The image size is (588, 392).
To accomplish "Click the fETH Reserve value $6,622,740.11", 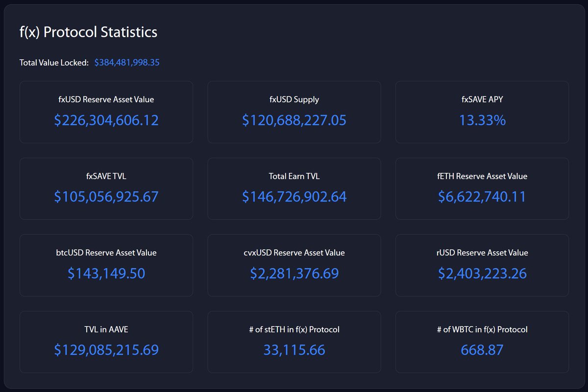I will tap(482, 197).
